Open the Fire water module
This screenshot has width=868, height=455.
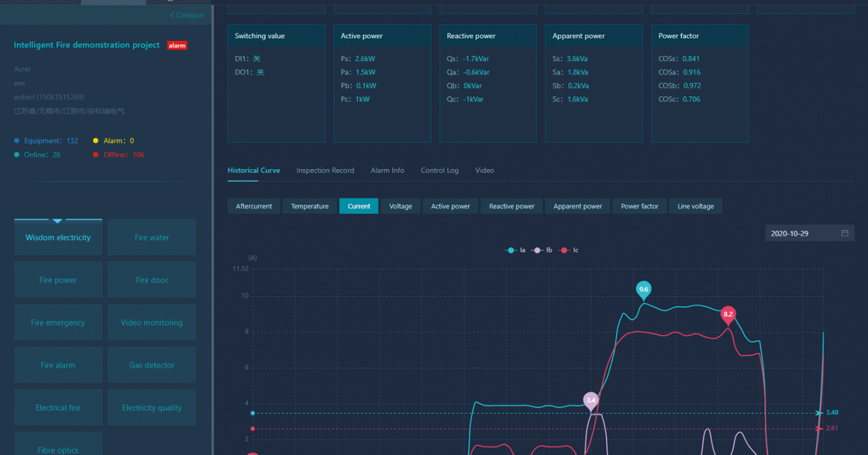click(x=152, y=237)
